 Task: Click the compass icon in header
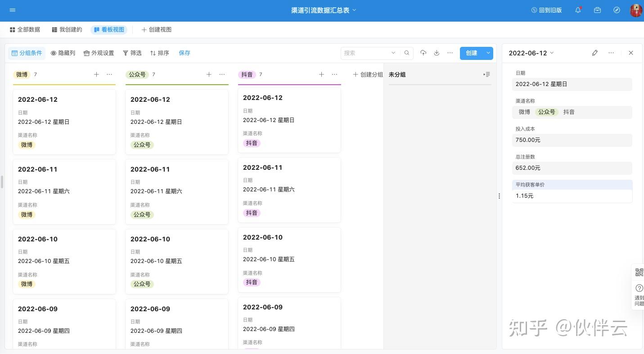[617, 10]
